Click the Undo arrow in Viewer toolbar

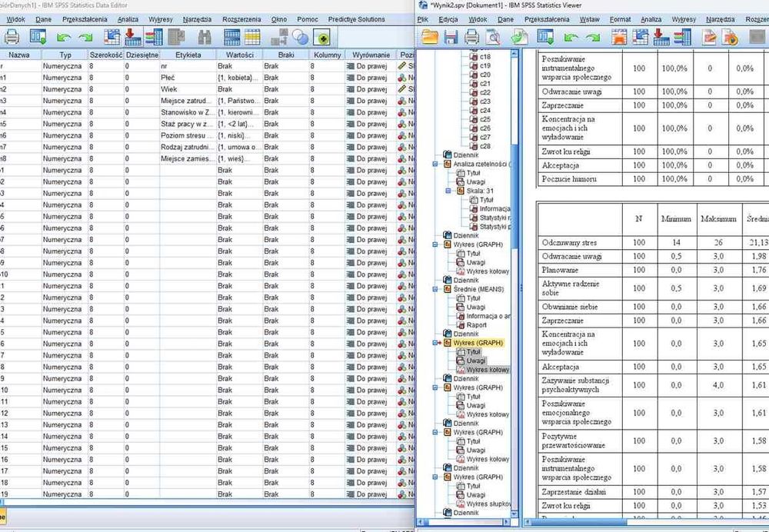571,37
